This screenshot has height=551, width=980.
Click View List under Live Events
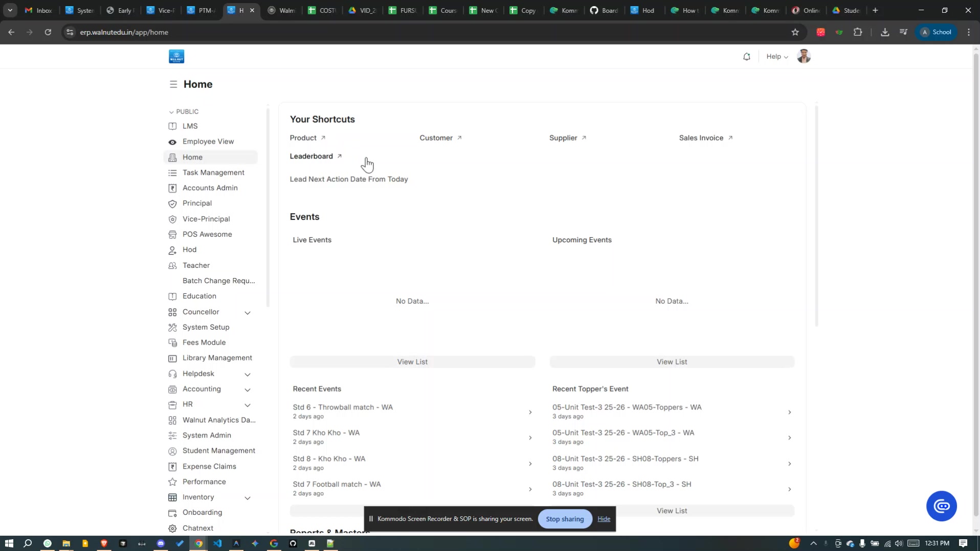pyautogui.click(x=412, y=362)
